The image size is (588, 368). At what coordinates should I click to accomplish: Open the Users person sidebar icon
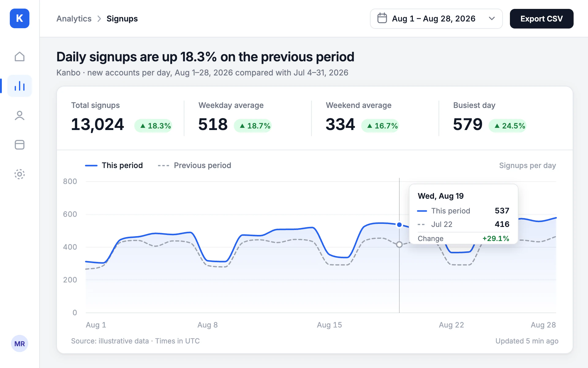[20, 115]
